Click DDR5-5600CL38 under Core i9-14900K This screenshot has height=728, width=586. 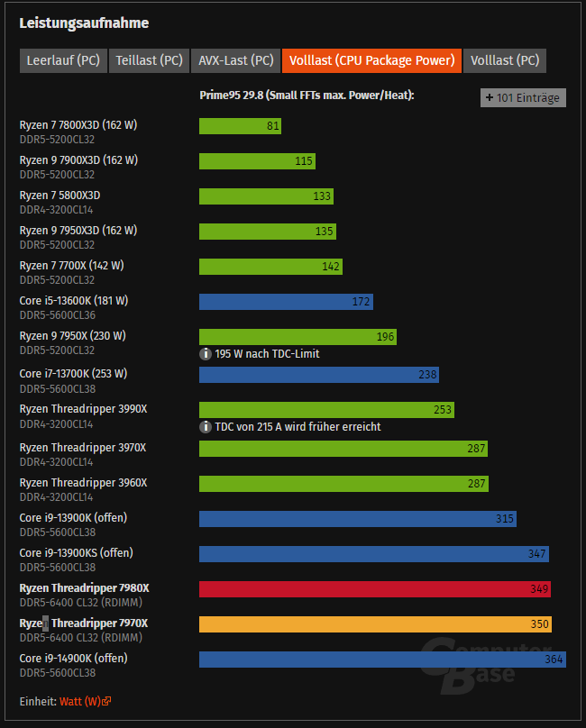(58, 673)
